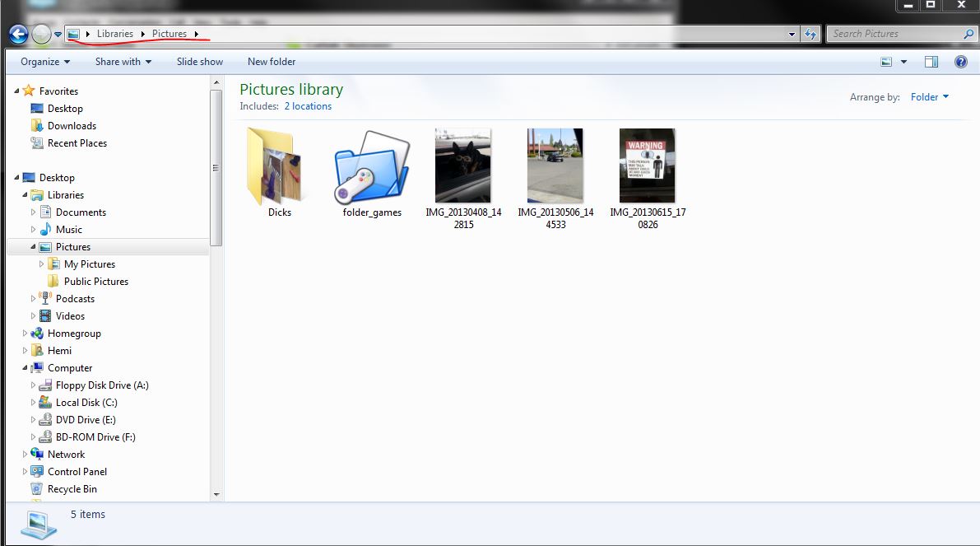
Task: Open the 2 locations link
Action: [x=308, y=106]
